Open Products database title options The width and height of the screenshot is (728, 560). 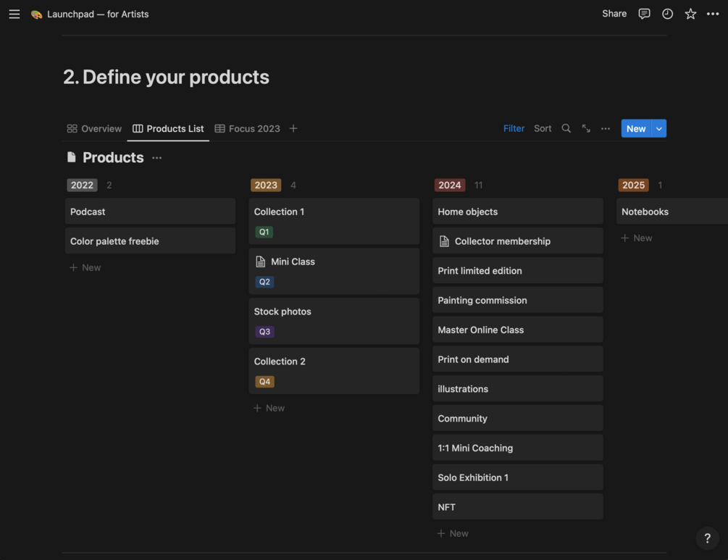tap(157, 157)
